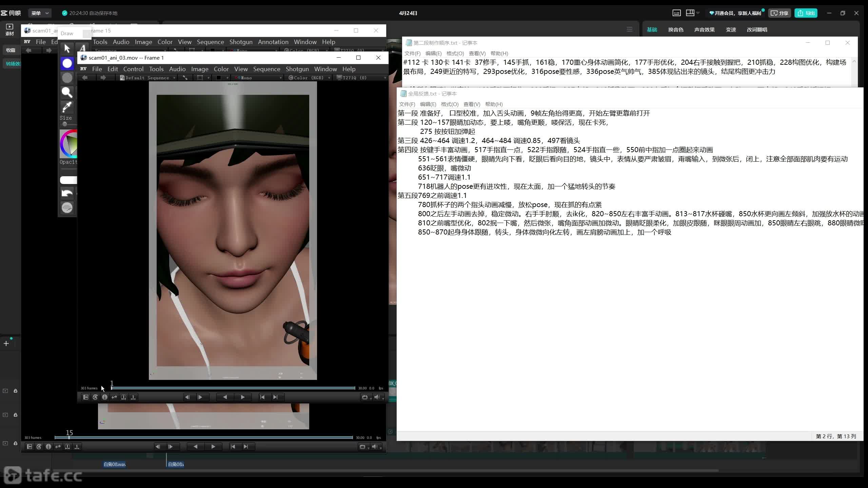
Task: Click the eraser clear icon in Draw panel
Action: click(67, 207)
